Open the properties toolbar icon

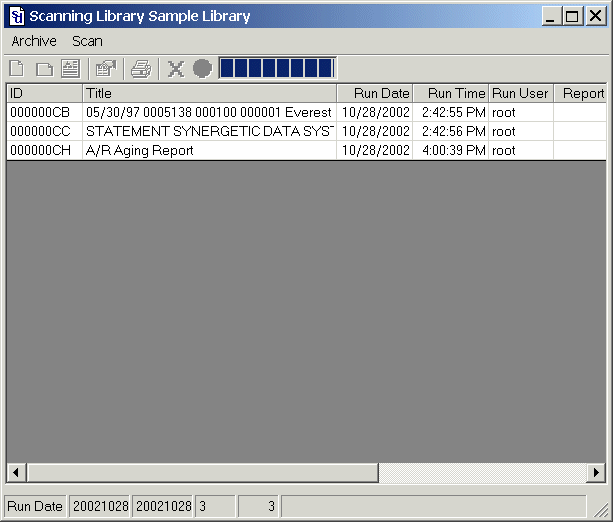104,68
